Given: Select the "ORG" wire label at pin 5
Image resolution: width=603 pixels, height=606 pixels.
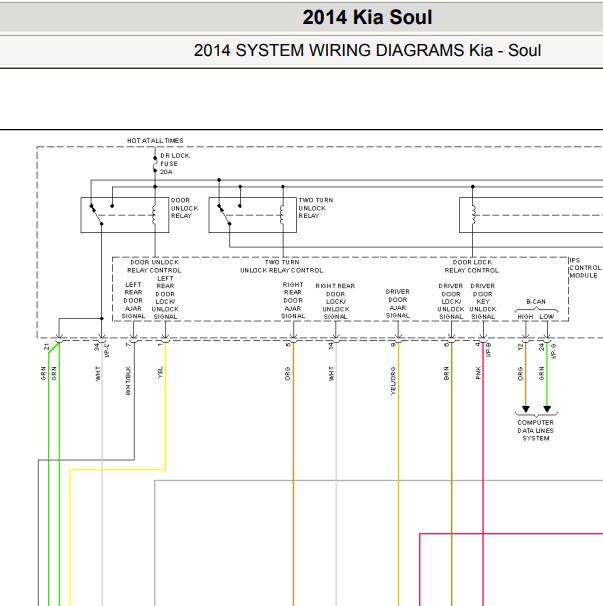Looking at the screenshot, I should pyautogui.click(x=288, y=374).
